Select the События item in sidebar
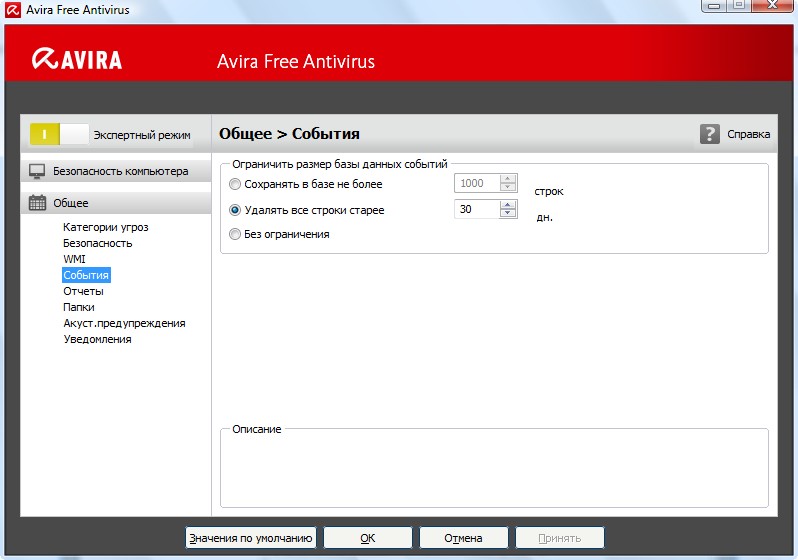798x560 pixels. tap(86, 275)
